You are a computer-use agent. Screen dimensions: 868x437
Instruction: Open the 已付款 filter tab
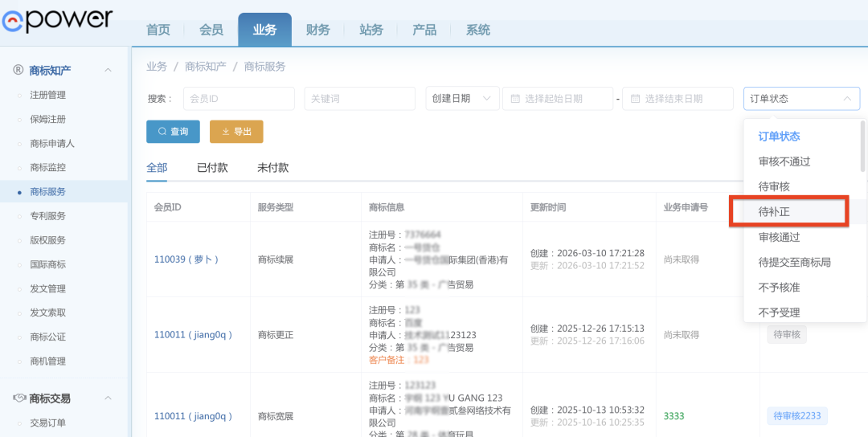(x=212, y=168)
